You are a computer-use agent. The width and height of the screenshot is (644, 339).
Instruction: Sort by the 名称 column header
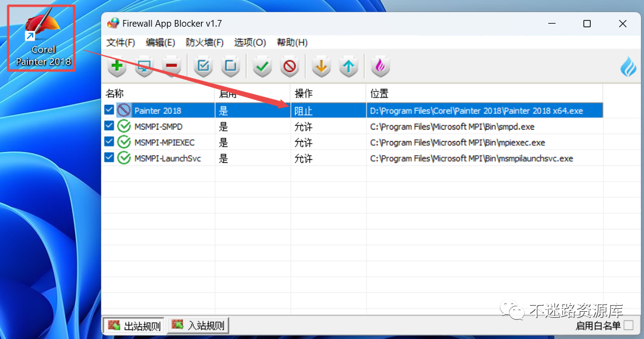click(158, 94)
